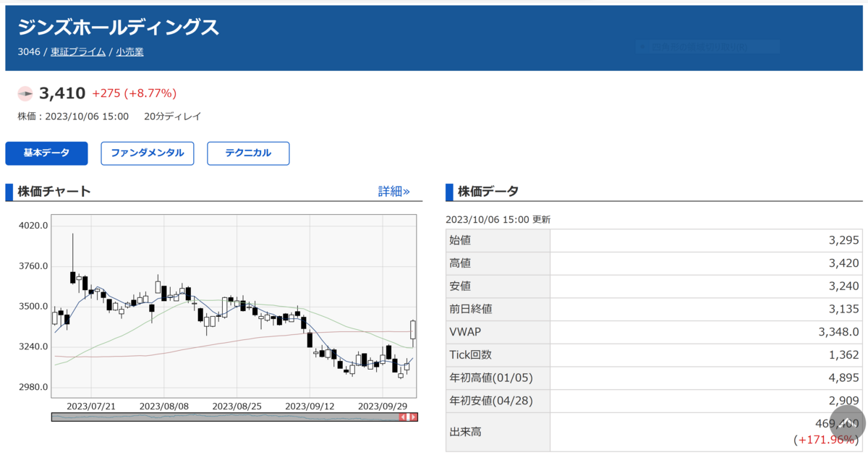This screenshot has width=868, height=455.
Task: Click the ジンズホールディングス company title
Action: [118, 27]
